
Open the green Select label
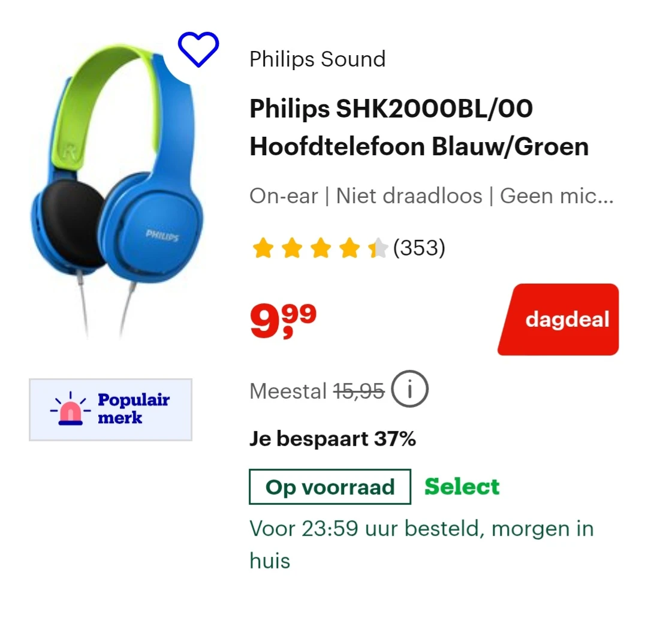pyautogui.click(x=462, y=487)
